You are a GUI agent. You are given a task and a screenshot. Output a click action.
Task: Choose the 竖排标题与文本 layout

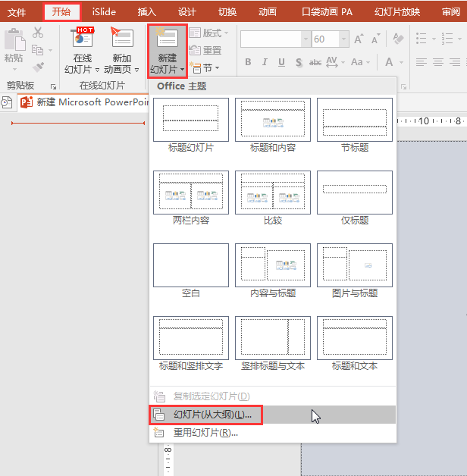click(x=273, y=338)
